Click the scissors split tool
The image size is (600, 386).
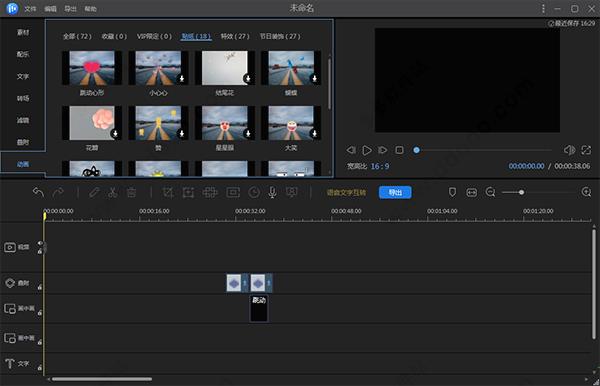(x=112, y=192)
